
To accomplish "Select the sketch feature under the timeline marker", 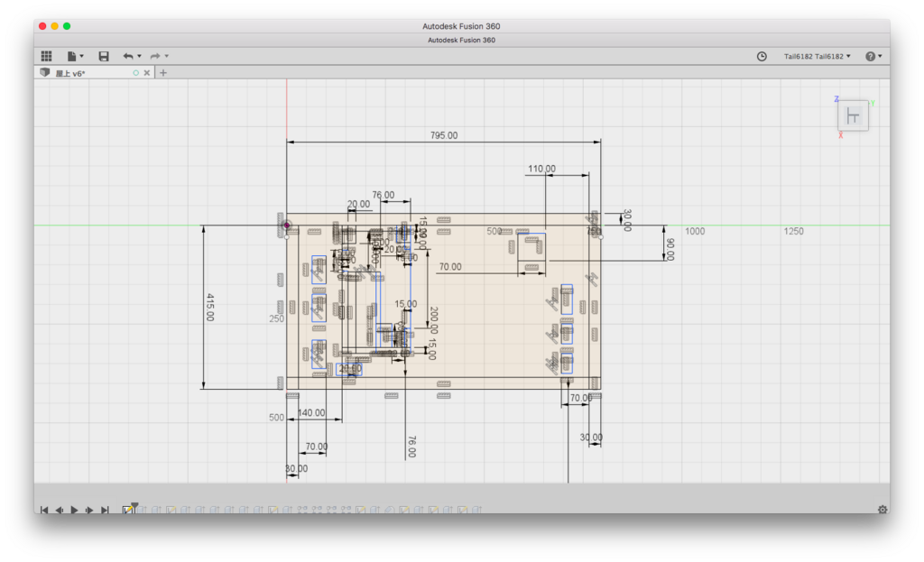I will click(127, 511).
